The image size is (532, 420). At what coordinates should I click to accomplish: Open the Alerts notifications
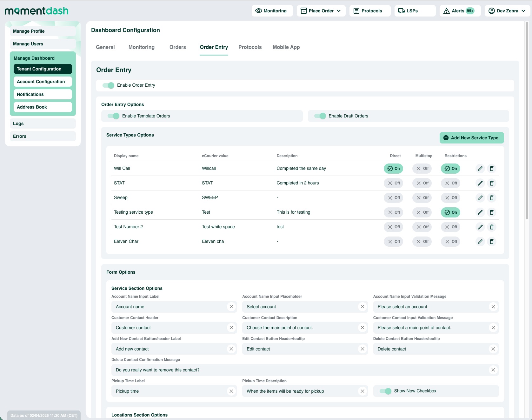coord(460,11)
